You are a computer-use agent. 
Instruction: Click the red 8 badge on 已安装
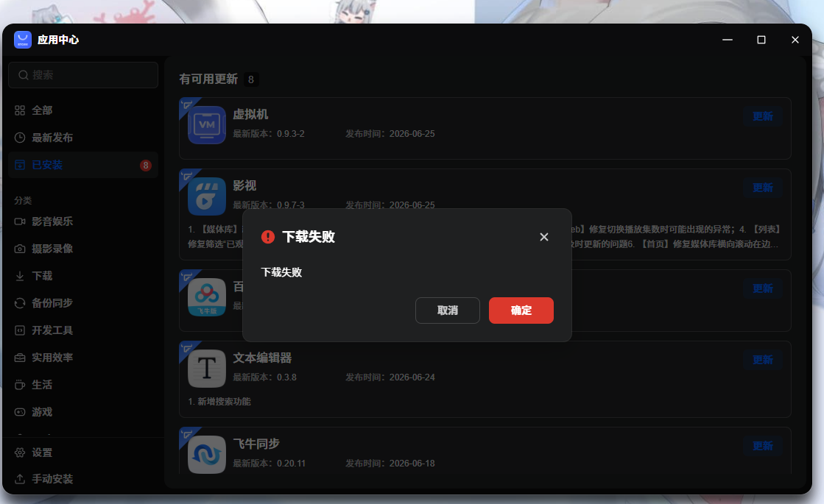point(146,166)
